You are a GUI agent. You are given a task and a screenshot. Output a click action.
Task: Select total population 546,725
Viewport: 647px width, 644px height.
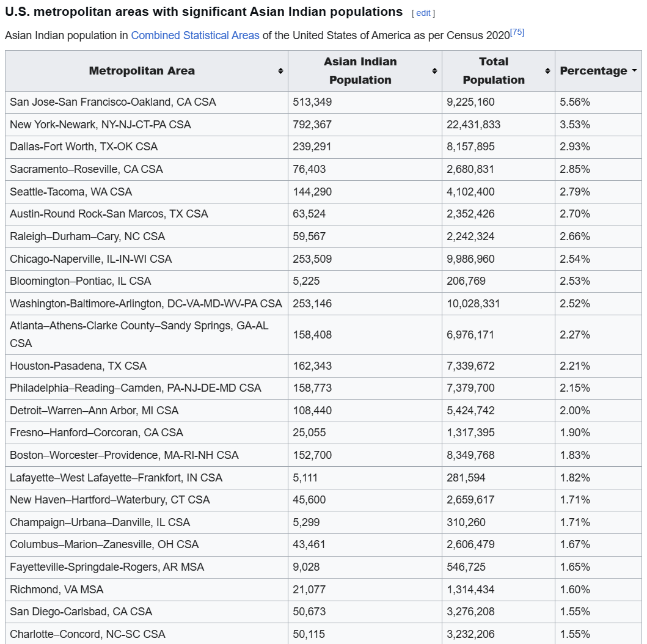[466, 567]
